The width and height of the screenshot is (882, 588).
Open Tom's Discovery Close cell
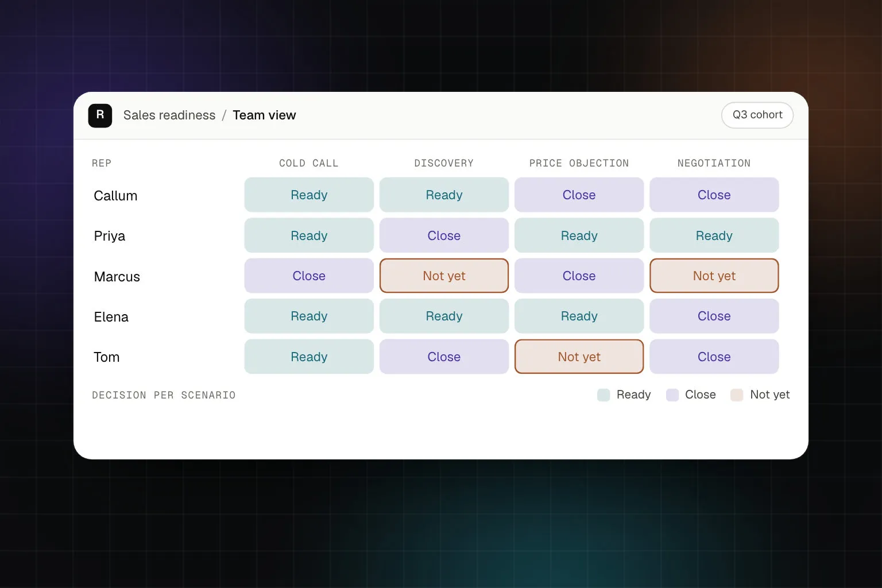point(444,357)
